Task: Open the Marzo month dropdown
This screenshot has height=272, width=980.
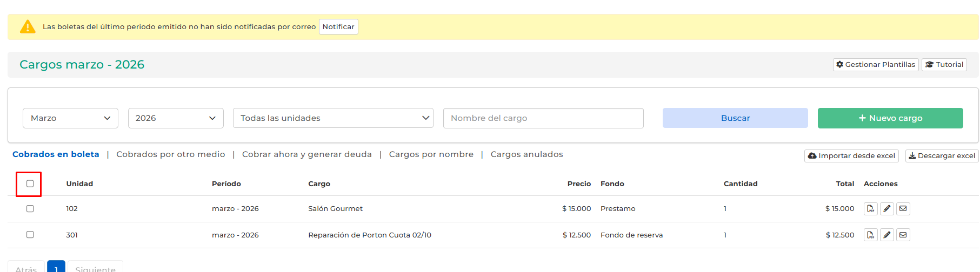Action: pos(70,118)
